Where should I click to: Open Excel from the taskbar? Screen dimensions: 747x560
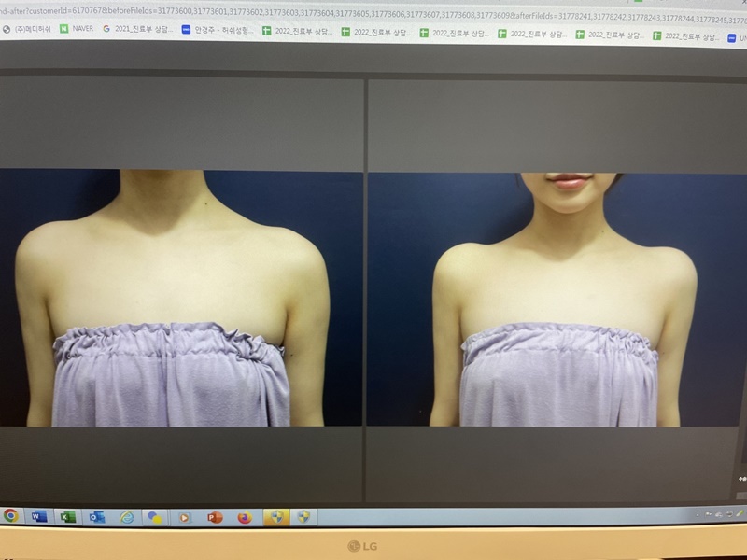pos(67,516)
